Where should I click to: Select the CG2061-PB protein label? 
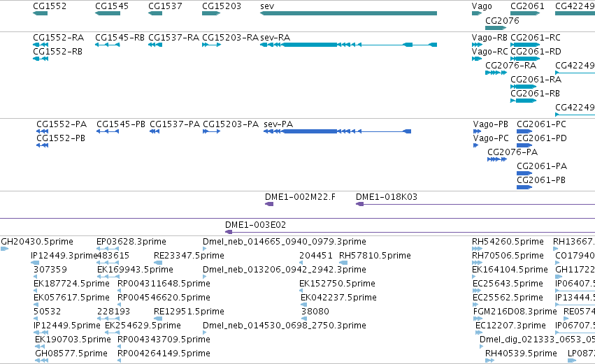click(x=541, y=180)
